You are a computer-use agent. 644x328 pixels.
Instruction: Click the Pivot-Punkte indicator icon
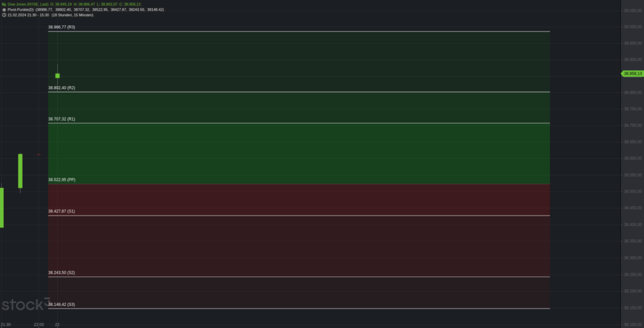coord(4,9)
